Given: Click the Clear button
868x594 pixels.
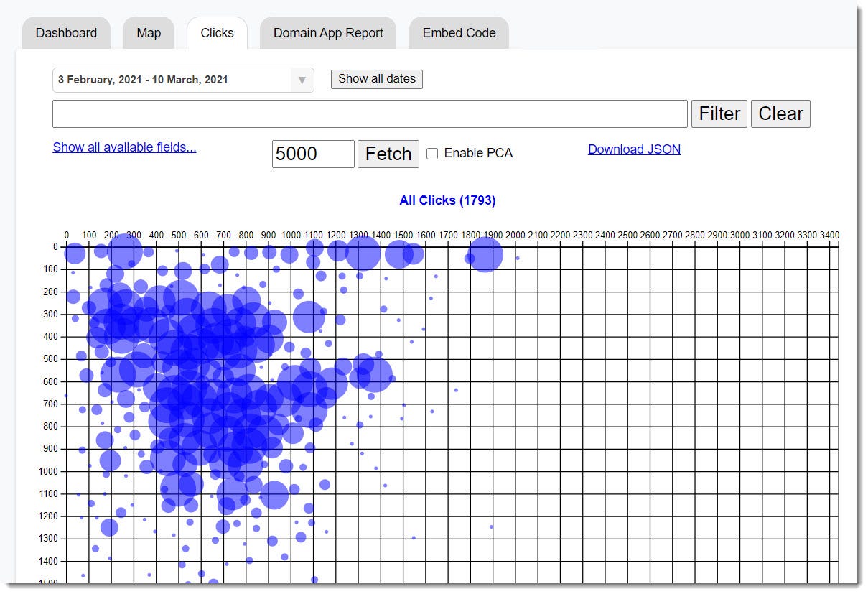Looking at the screenshot, I should coord(780,113).
